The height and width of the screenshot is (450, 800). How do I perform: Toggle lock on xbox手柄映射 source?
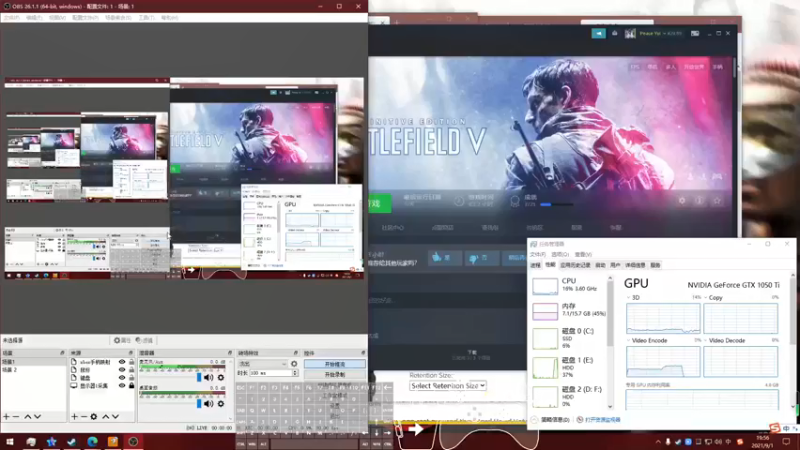[131, 362]
